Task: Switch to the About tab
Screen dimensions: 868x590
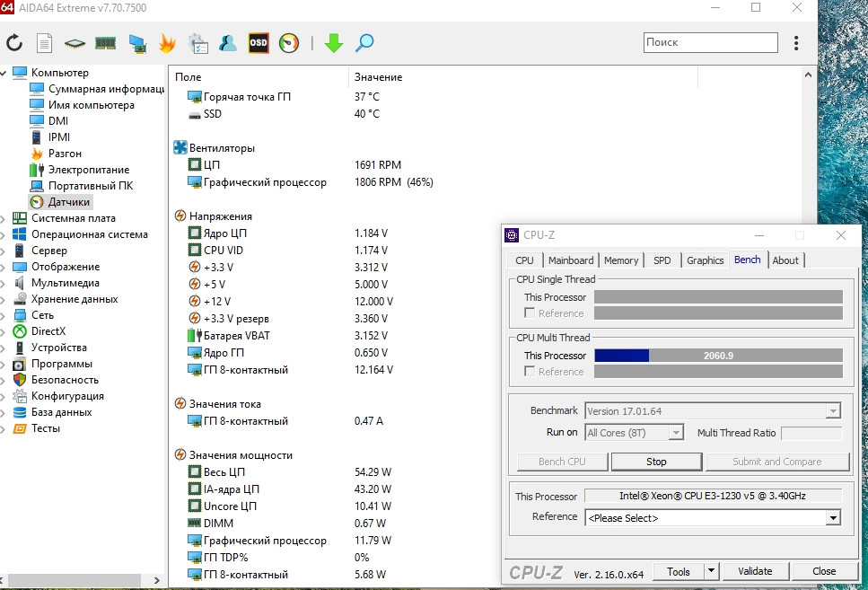Action: coord(785,260)
